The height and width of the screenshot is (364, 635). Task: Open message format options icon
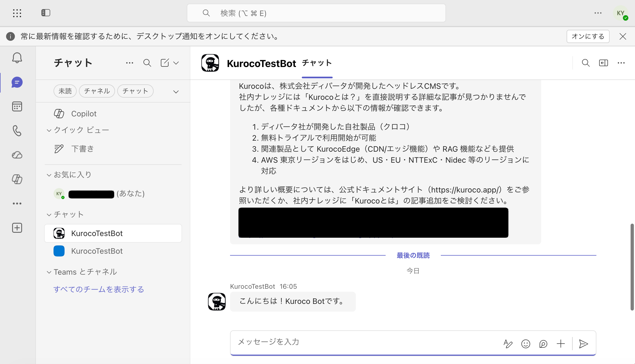tap(508, 344)
